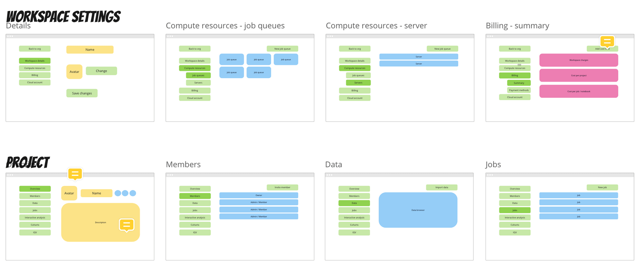
Task: Click Back to org in Details frame
Action: click(35, 49)
